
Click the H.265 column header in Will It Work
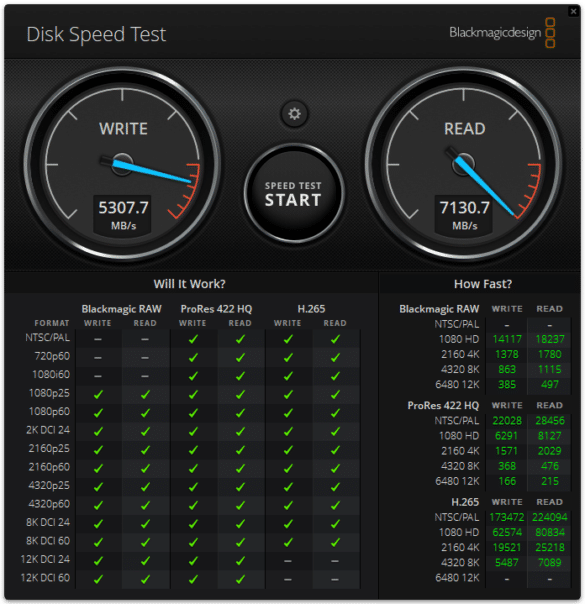(311, 309)
